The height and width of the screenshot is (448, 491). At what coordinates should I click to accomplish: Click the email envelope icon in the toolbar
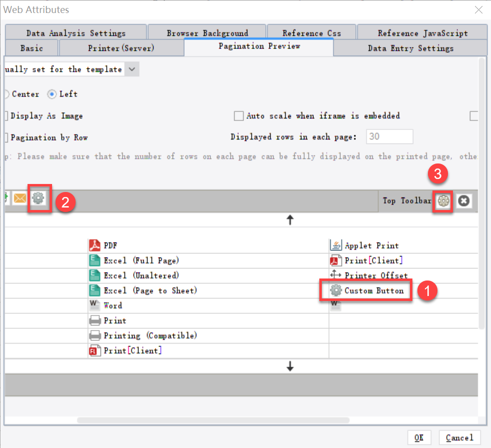(20, 197)
